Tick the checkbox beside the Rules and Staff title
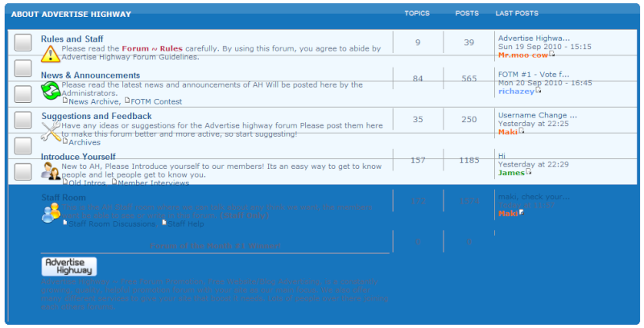The width and height of the screenshot is (644, 328). [23, 43]
